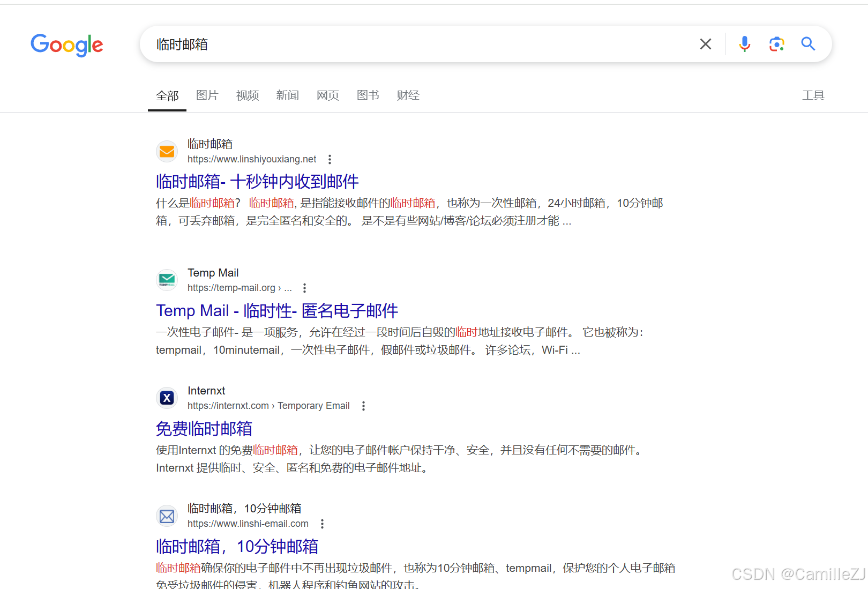Open three-dot menu beside internxt.com Temporary Email

pos(363,406)
